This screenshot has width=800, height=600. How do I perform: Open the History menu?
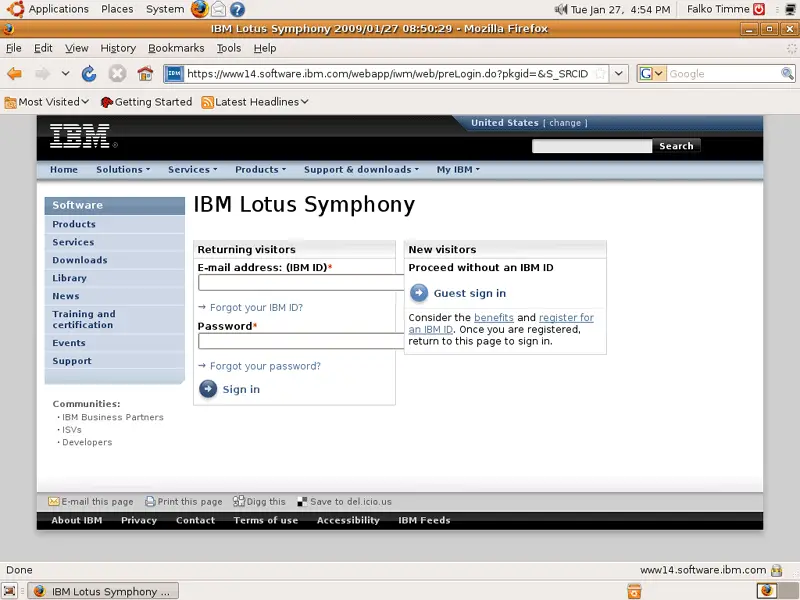click(x=118, y=48)
